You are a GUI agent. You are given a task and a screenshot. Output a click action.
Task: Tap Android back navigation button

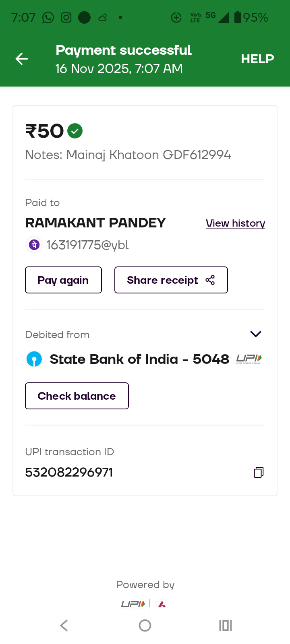64,625
